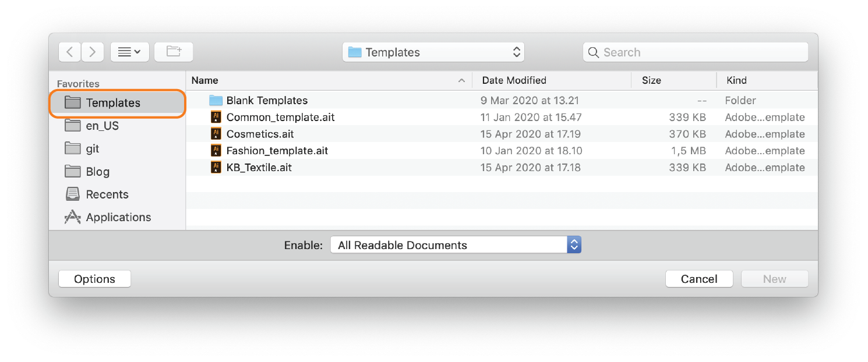Sort files by Date Modified column
Image resolution: width=868 pixels, height=362 pixels.
[552, 80]
